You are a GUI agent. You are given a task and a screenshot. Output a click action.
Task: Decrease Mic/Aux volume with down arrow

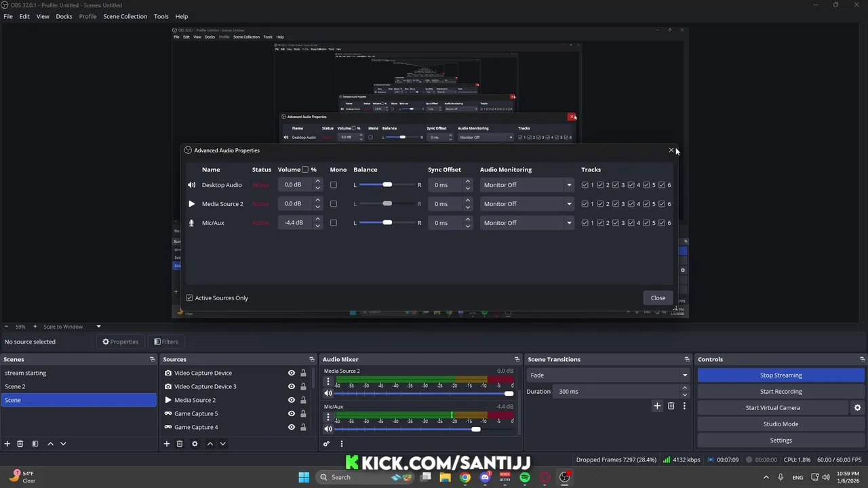[x=317, y=226]
